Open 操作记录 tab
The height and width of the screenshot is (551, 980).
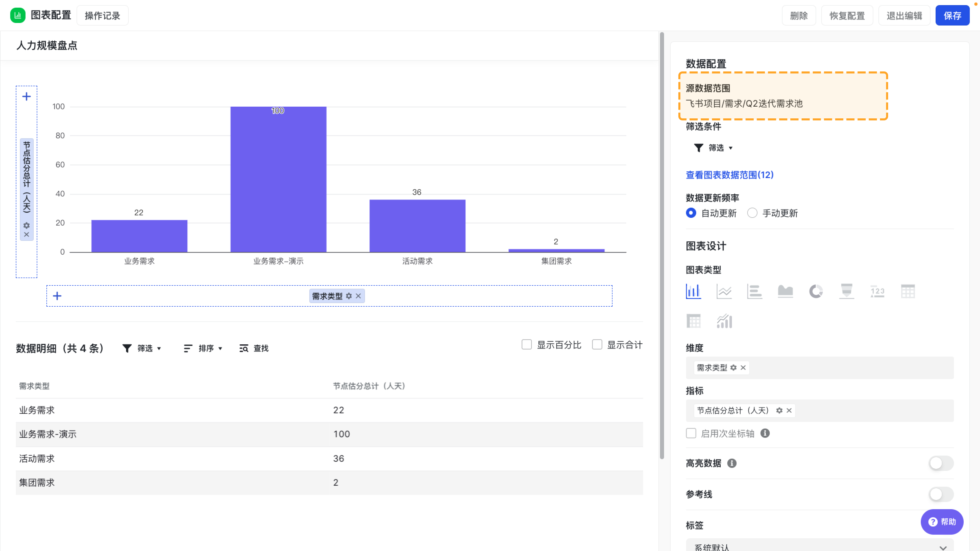(102, 16)
